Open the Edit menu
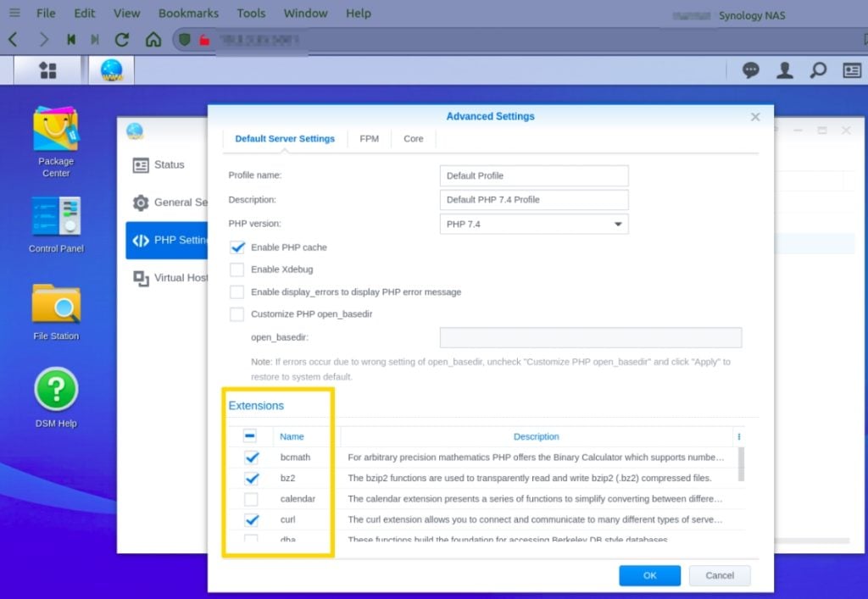Screen dimensions: 868x599 [85, 13]
